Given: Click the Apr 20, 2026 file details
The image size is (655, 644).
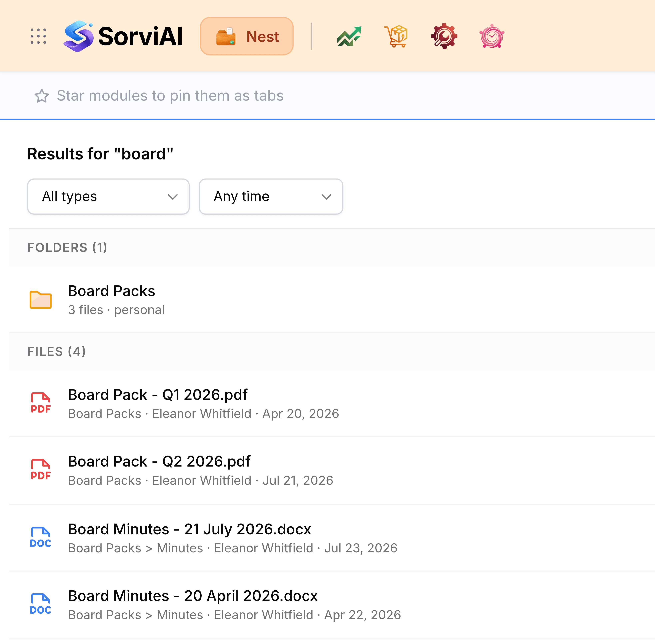Looking at the screenshot, I should [x=204, y=414].
